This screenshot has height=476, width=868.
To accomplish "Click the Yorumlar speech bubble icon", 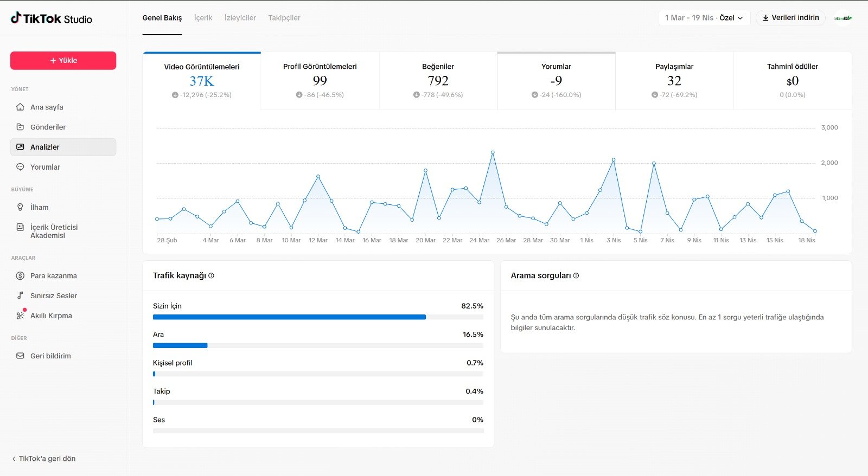I will [20, 167].
